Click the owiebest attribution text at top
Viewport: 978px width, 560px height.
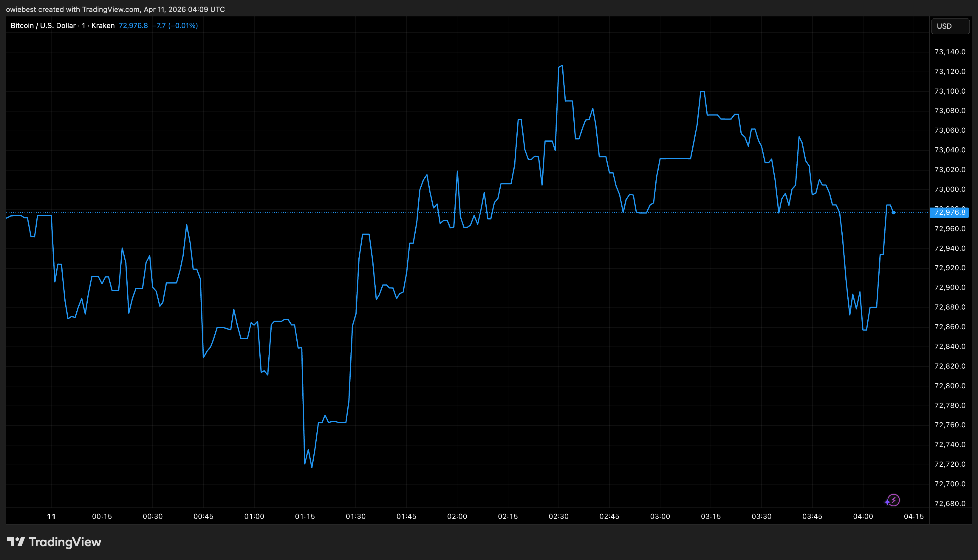click(115, 9)
